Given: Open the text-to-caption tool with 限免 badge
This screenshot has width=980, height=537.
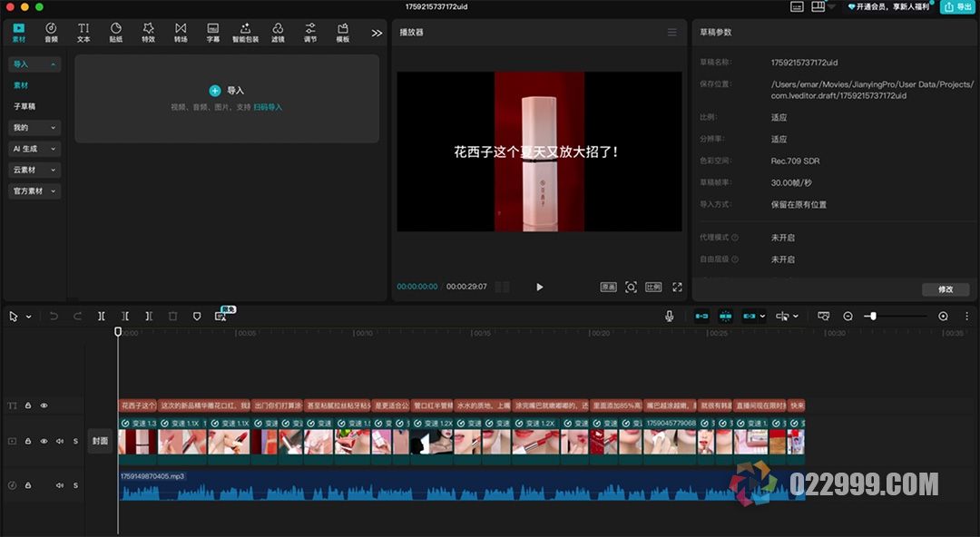Looking at the screenshot, I should coord(221,317).
